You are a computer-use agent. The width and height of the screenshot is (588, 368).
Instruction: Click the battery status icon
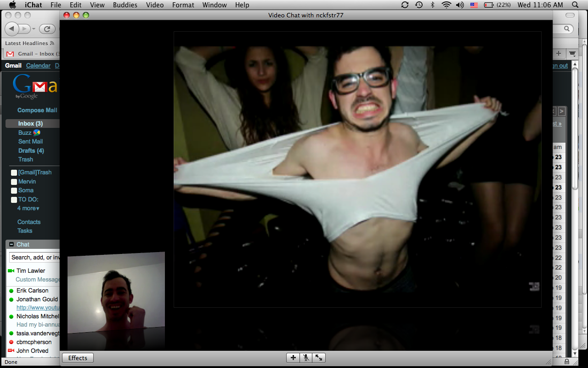click(489, 5)
